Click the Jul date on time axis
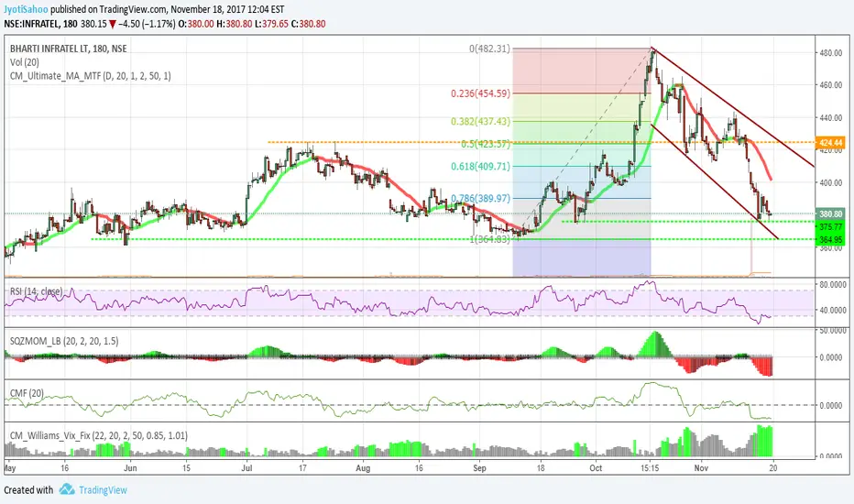This screenshot has height=504, width=854. (246, 467)
